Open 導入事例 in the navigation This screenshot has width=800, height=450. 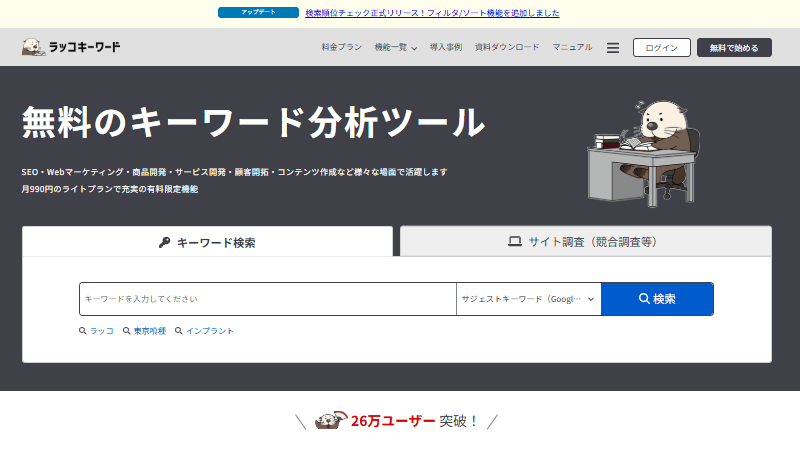(446, 47)
